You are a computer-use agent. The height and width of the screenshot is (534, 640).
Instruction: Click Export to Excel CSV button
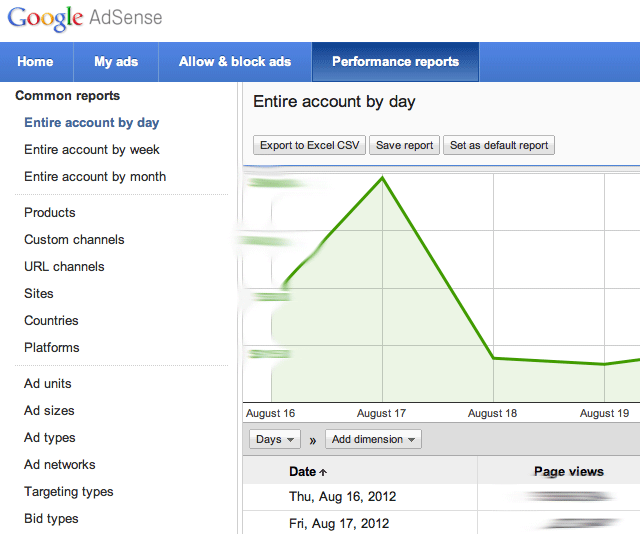point(309,145)
